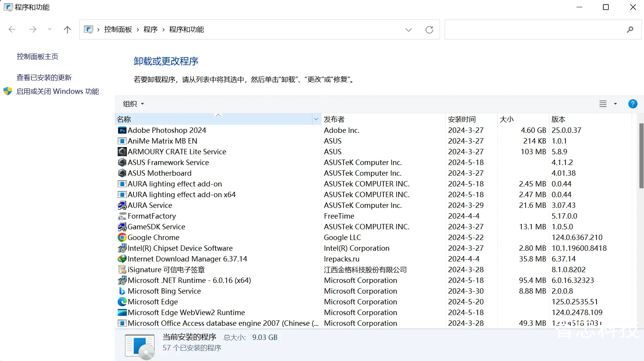
Task: Open 启用或关闭 Windows 功能 link
Action: [58, 91]
